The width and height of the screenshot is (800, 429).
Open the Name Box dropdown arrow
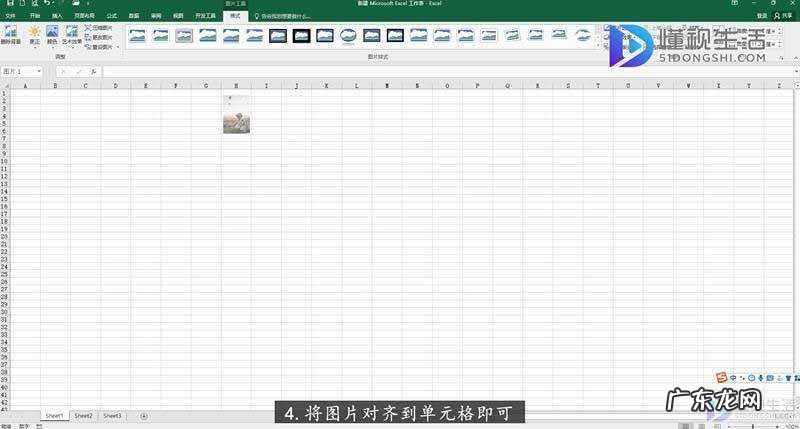[x=39, y=71]
